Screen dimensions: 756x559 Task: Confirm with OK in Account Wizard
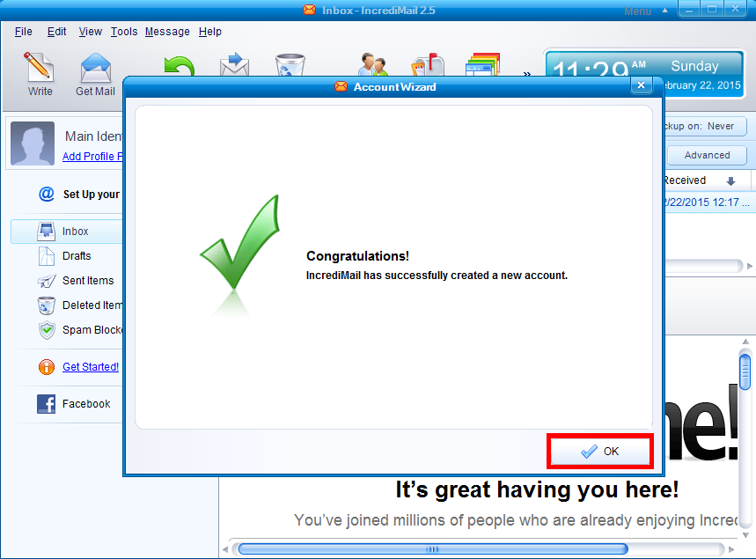tap(600, 451)
